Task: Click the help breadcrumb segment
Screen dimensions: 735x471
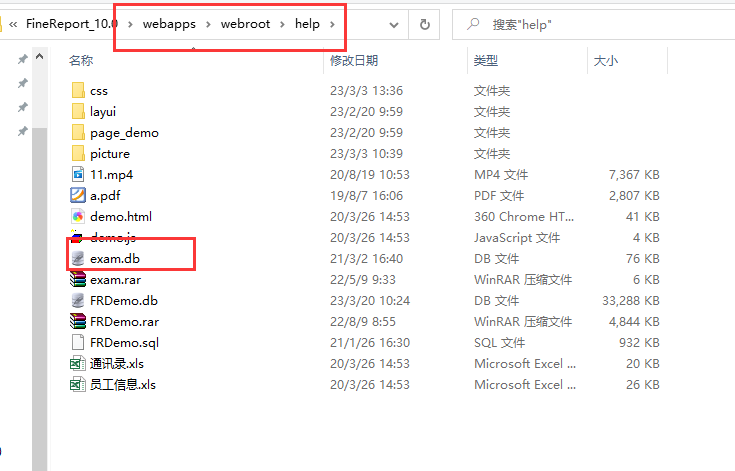Action: click(307, 24)
